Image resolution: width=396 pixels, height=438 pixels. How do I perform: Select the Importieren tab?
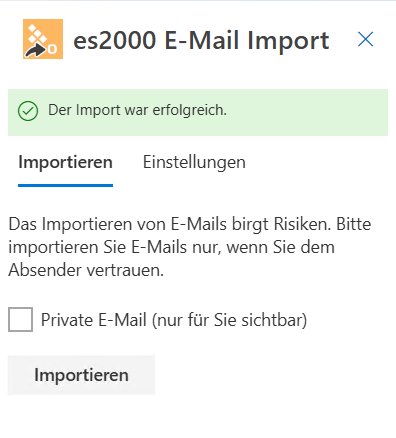coord(65,163)
